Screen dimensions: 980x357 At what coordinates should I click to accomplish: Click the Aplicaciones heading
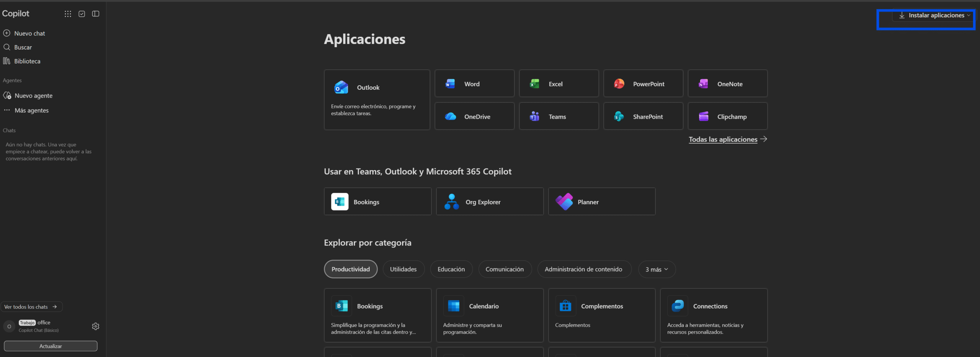(364, 39)
